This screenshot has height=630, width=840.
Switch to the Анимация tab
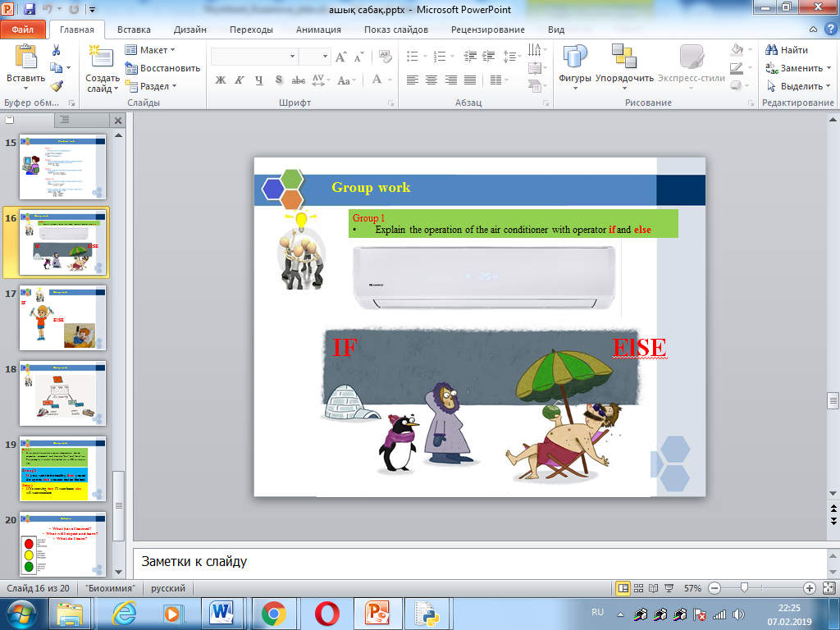(x=318, y=30)
